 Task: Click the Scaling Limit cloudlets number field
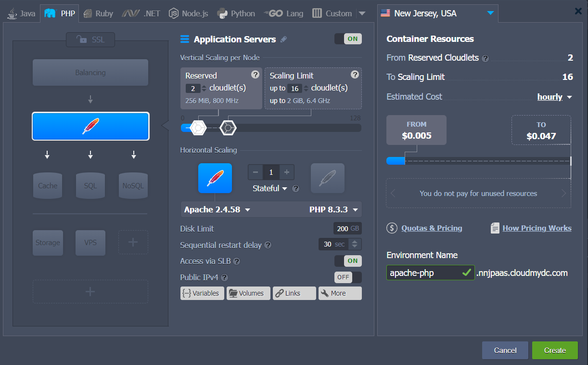click(x=294, y=88)
